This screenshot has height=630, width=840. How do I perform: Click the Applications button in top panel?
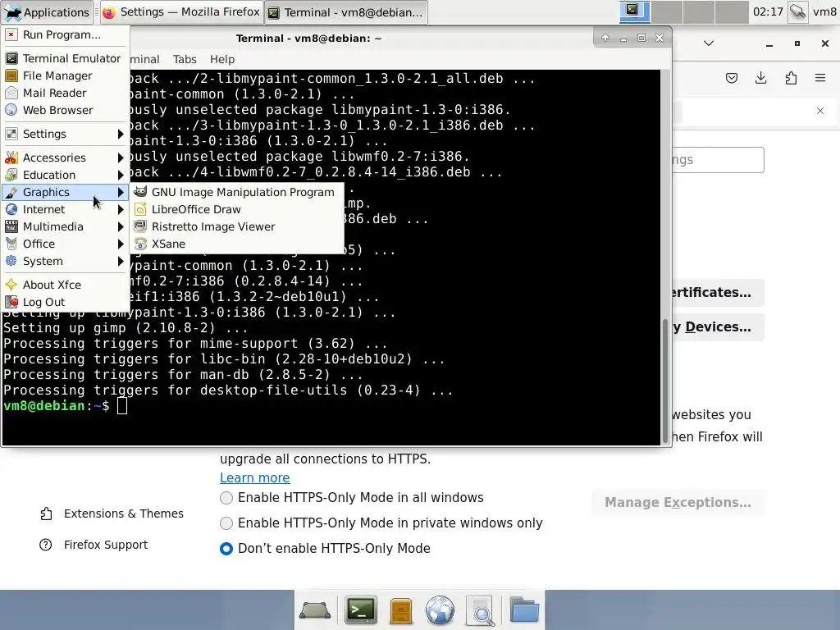[47, 11]
